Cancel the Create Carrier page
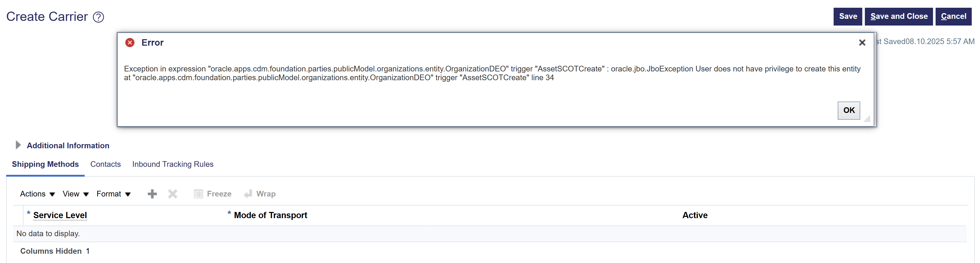 [953, 16]
